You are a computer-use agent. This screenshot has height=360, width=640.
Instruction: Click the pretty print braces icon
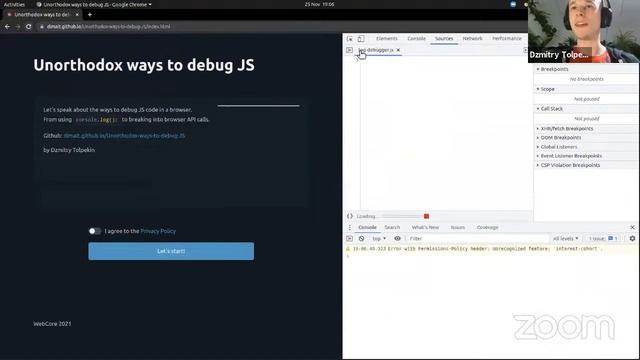tap(350, 216)
